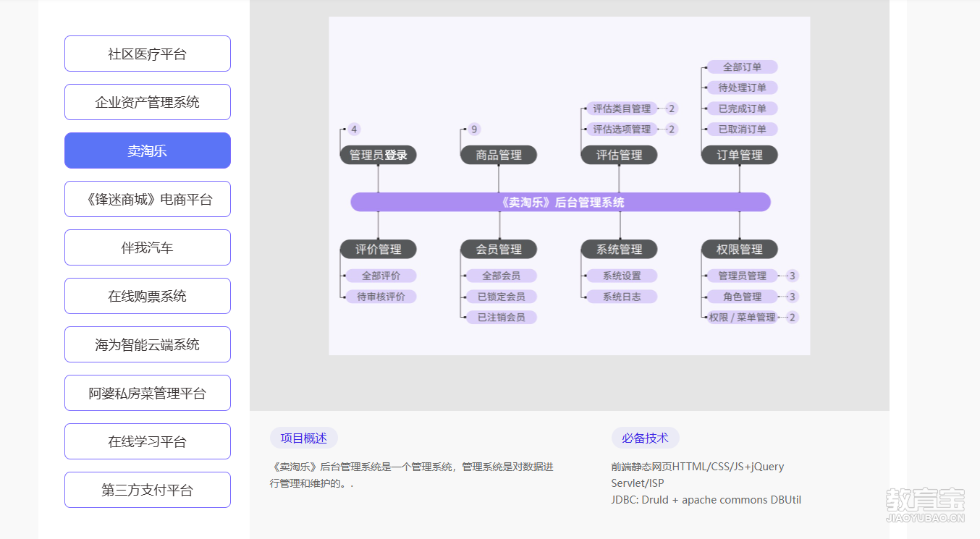Open the 伴我汽车 project

(x=148, y=248)
